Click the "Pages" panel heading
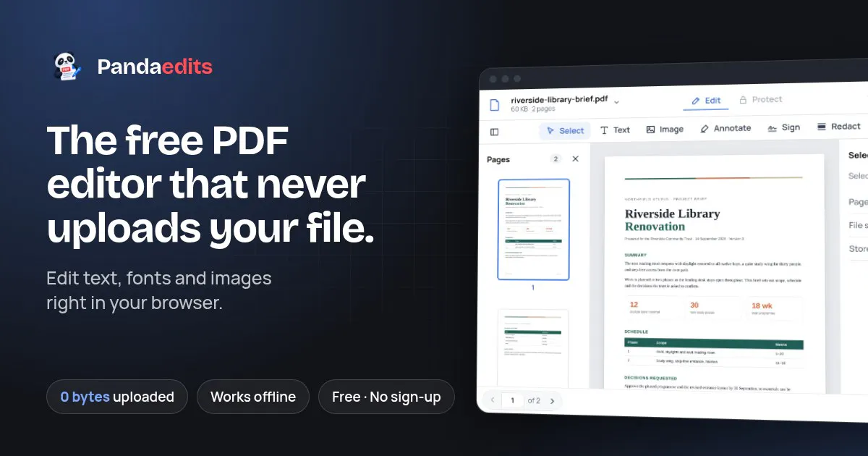The width and height of the screenshot is (868, 456). click(498, 159)
